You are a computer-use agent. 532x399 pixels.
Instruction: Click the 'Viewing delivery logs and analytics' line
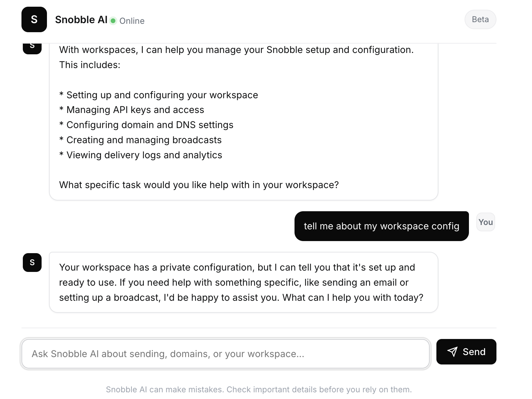141,155
